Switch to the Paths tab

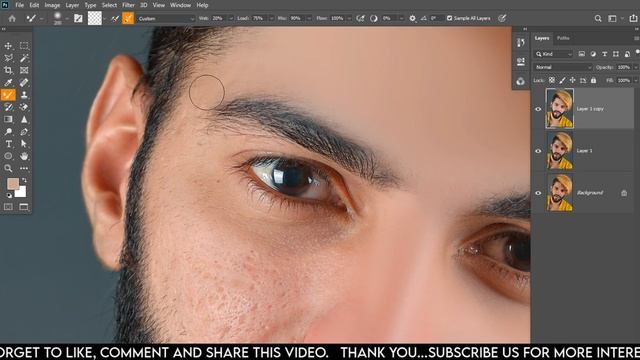tap(563, 38)
